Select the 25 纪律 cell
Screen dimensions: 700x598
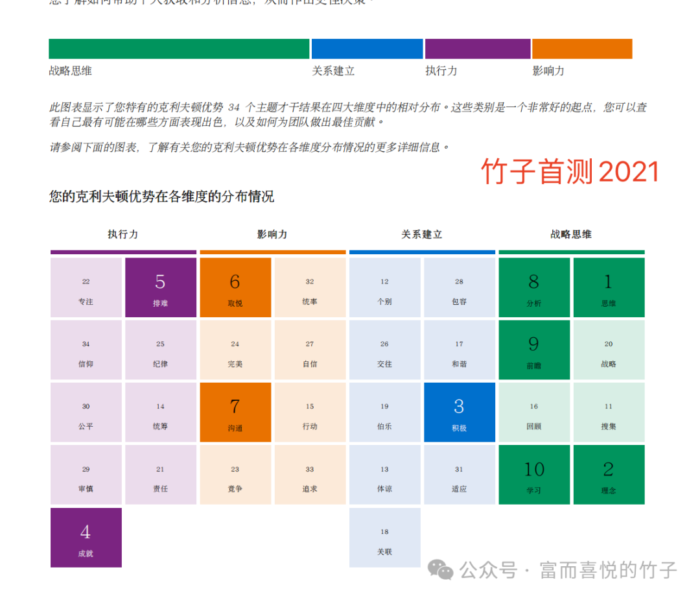(161, 350)
